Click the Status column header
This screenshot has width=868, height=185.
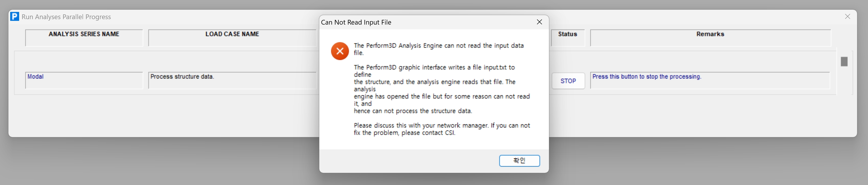(568, 37)
